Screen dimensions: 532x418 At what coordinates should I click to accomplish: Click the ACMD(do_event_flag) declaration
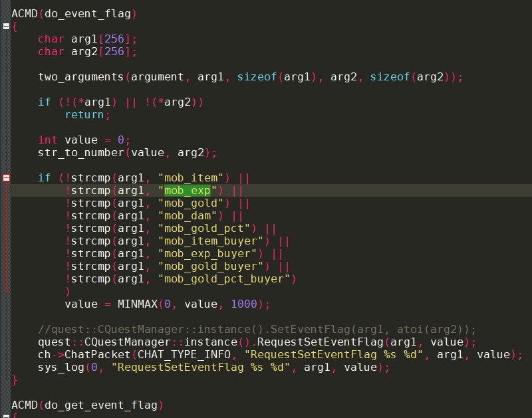coord(74,14)
